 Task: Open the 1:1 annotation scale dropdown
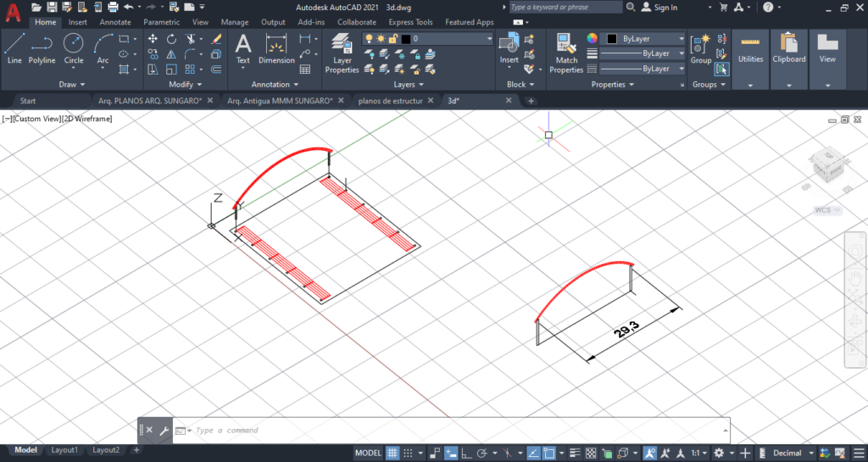coord(699,453)
